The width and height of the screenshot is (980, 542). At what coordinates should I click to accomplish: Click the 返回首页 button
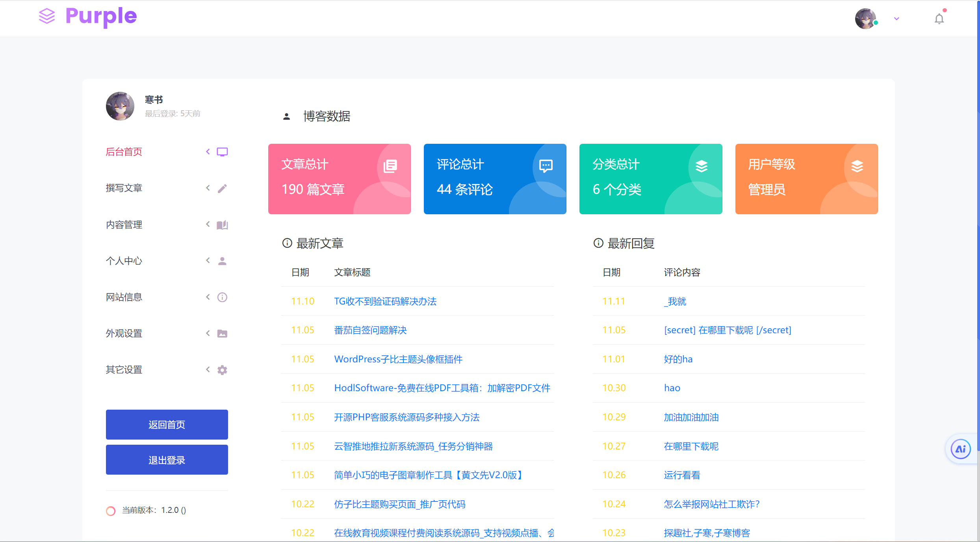(x=167, y=425)
